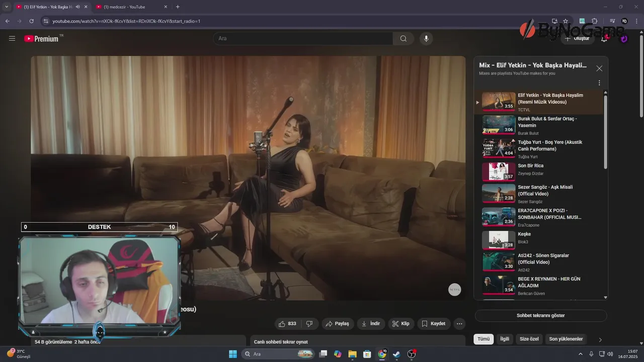Click Sohbet tekrarını göster button
Image resolution: width=644 pixels, height=362 pixels.
541,316
